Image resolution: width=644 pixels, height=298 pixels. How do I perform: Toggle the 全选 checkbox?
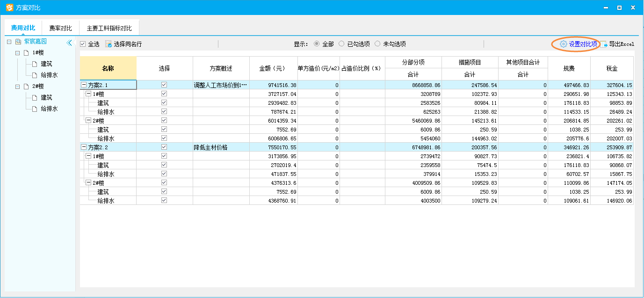point(83,44)
